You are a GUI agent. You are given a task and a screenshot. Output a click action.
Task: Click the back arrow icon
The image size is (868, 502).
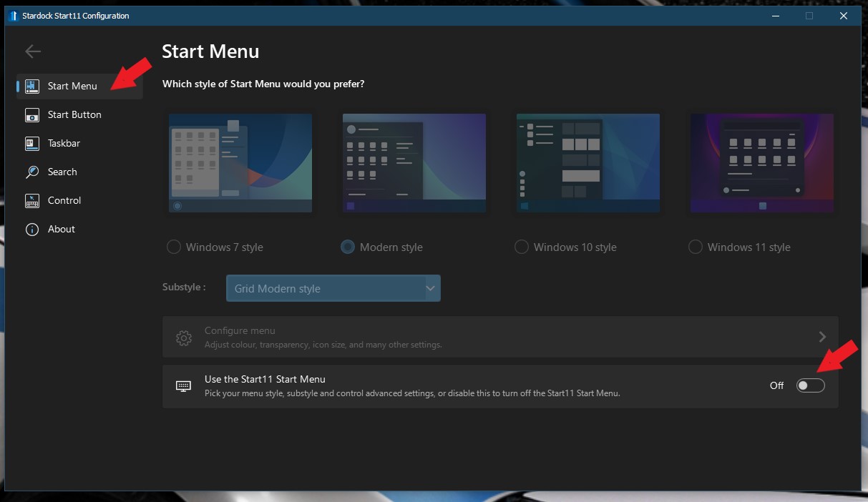click(x=33, y=51)
